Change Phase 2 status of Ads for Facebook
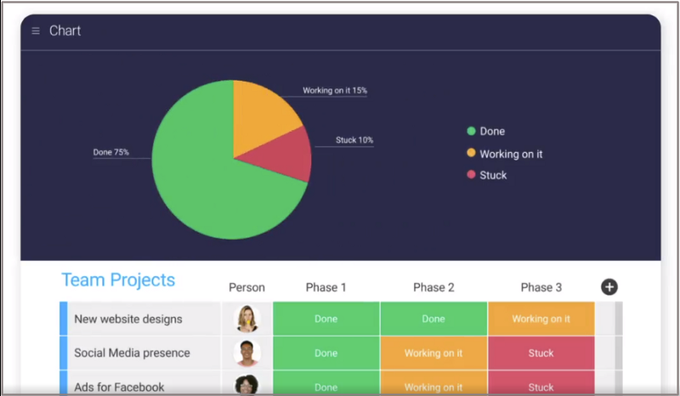 pos(434,383)
